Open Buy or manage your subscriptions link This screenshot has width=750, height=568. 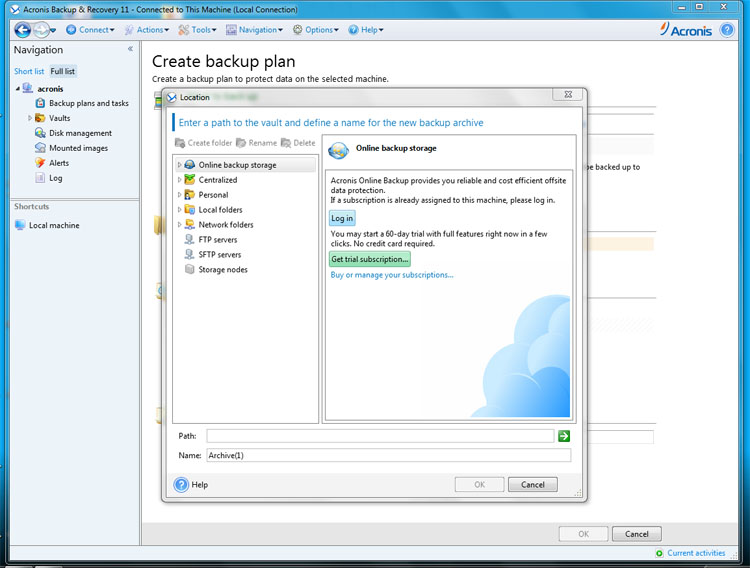[392, 275]
